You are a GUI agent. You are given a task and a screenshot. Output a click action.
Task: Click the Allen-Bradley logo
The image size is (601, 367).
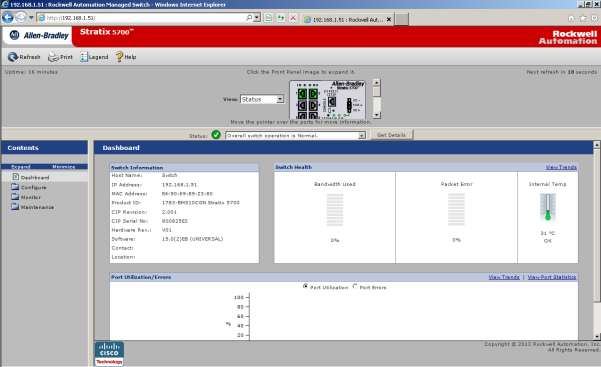tap(39, 36)
